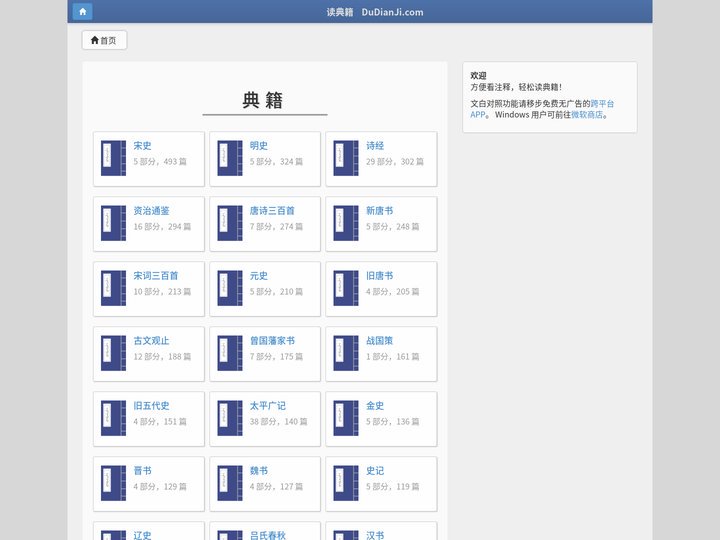Click the book icon for 宋史

tap(113, 158)
